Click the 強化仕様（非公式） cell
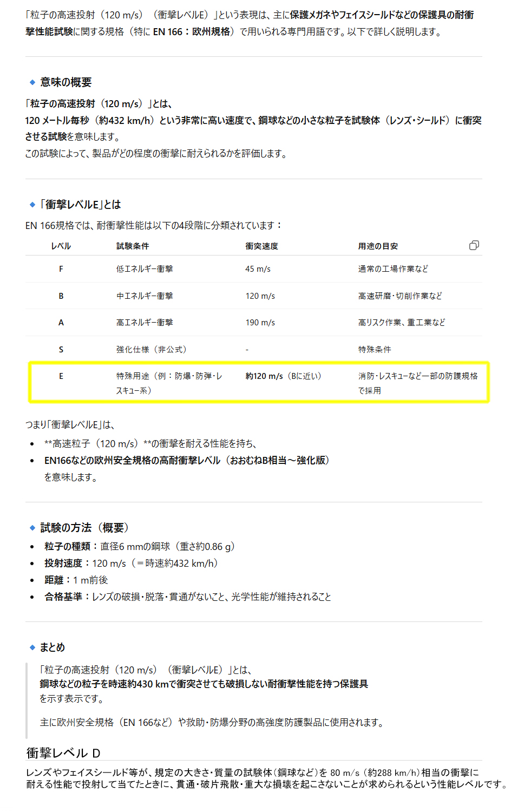The image size is (524, 812). 151,350
